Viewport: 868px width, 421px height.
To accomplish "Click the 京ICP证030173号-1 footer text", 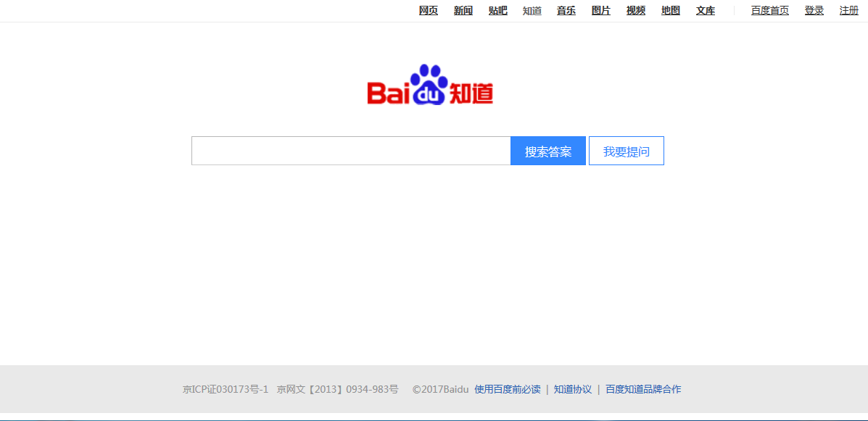I will [x=226, y=389].
